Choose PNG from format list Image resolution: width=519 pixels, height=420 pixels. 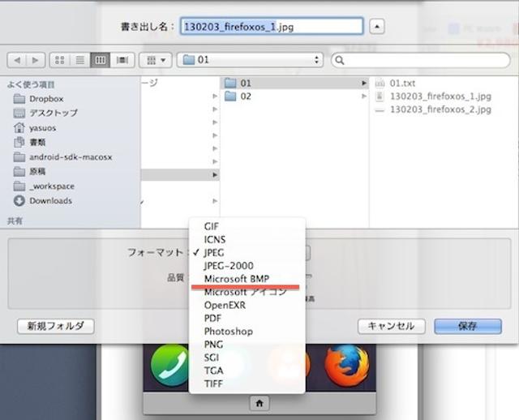coord(214,345)
